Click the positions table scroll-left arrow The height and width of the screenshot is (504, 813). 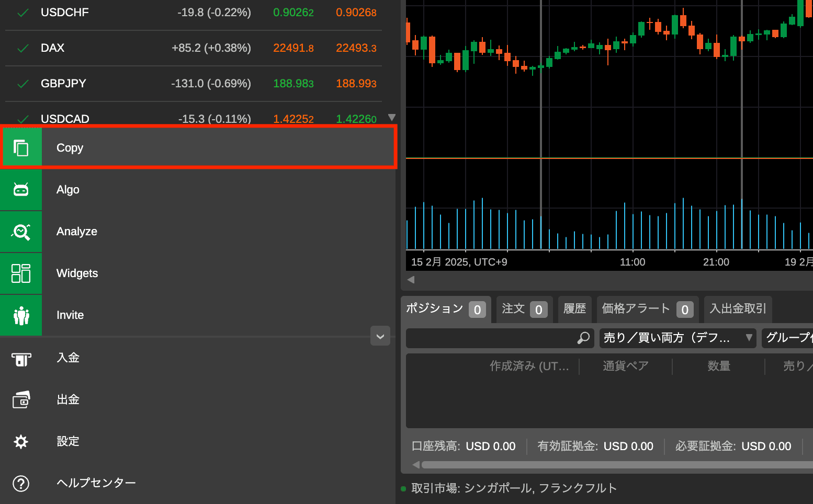pyautogui.click(x=415, y=465)
